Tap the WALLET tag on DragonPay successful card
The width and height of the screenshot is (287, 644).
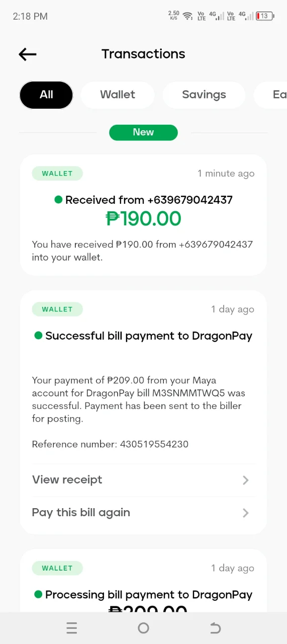tap(57, 309)
